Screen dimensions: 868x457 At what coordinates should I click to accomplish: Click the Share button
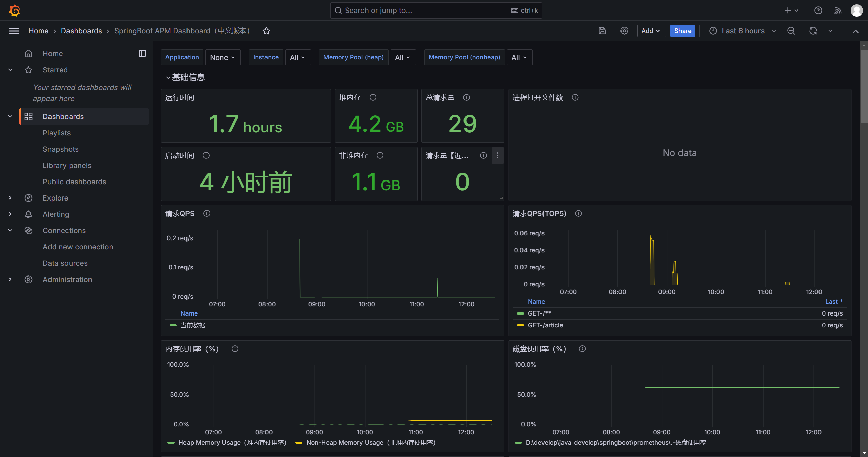tap(683, 31)
